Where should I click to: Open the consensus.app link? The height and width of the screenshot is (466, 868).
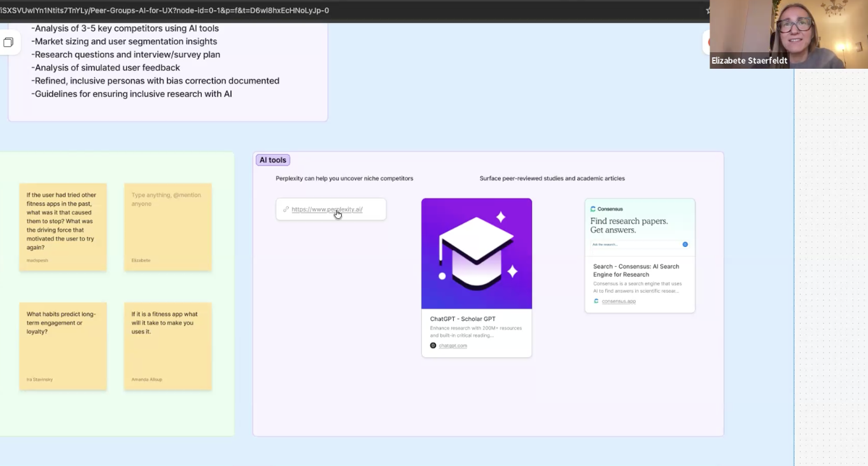pyautogui.click(x=619, y=301)
